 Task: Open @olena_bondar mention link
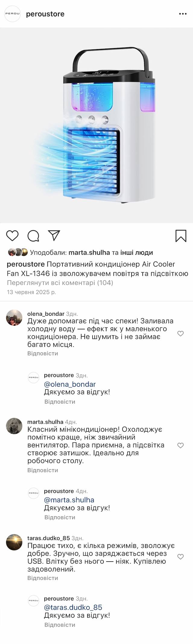pos(70,384)
